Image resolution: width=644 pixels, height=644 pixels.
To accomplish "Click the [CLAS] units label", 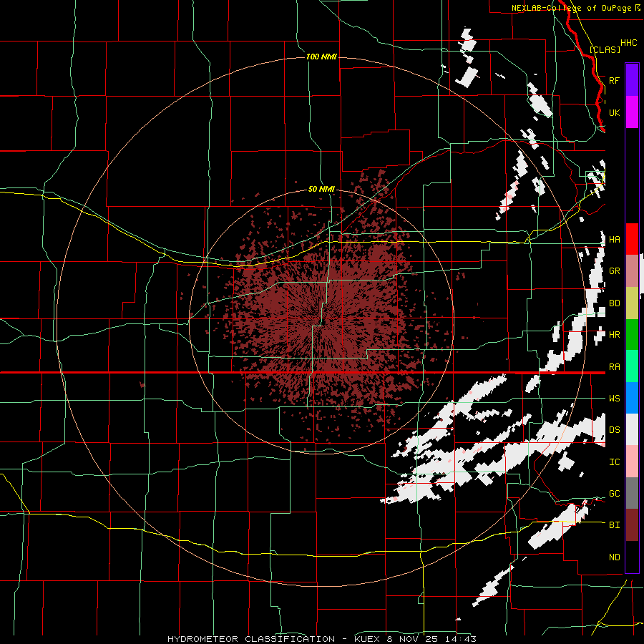I will (605, 49).
